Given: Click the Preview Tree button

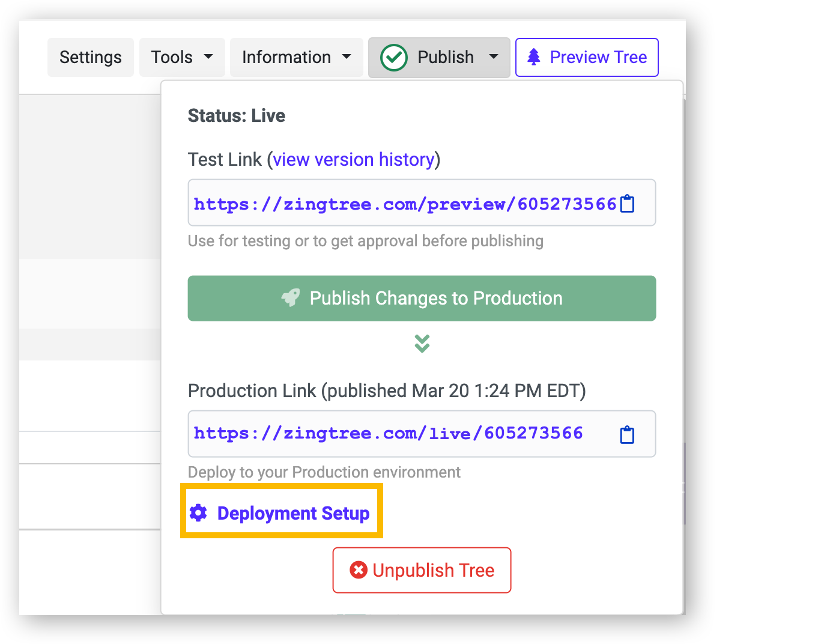Looking at the screenshot, I should point(587,57).
